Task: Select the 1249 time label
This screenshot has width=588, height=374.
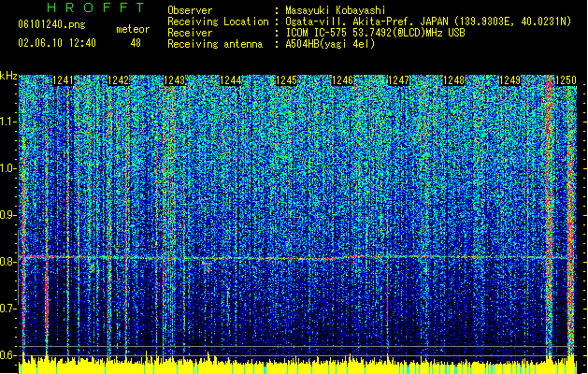Action: pos(510,80)
